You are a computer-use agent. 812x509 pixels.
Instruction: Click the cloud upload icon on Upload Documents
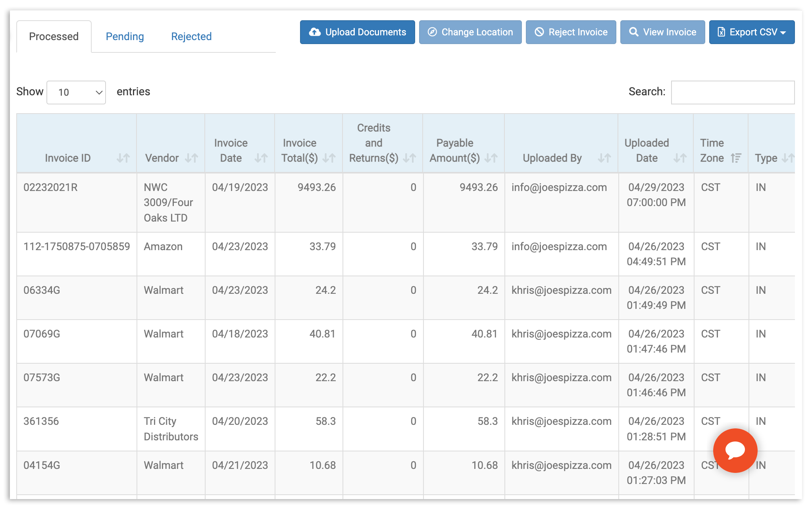click(x=315, y=32)
